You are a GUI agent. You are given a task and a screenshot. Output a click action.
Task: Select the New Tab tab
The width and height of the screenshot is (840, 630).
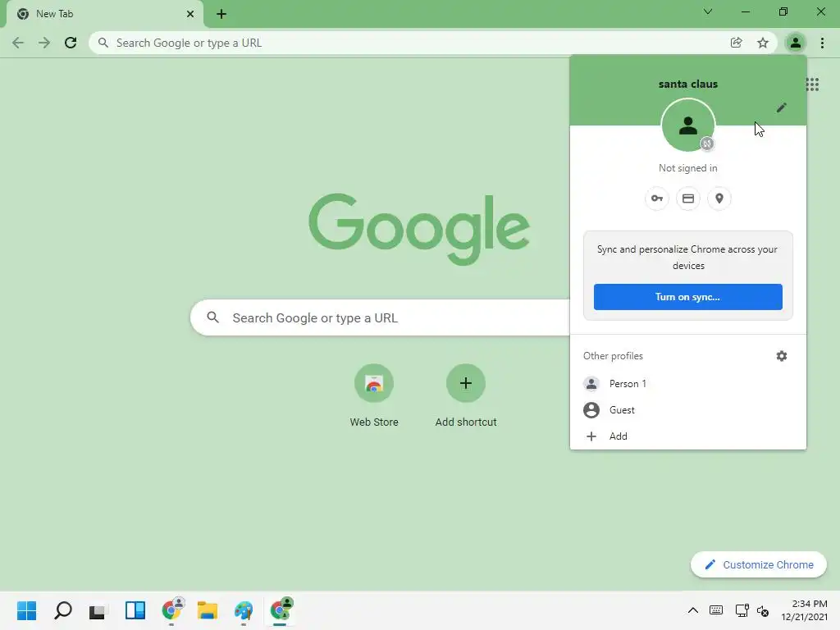[106, 14]
